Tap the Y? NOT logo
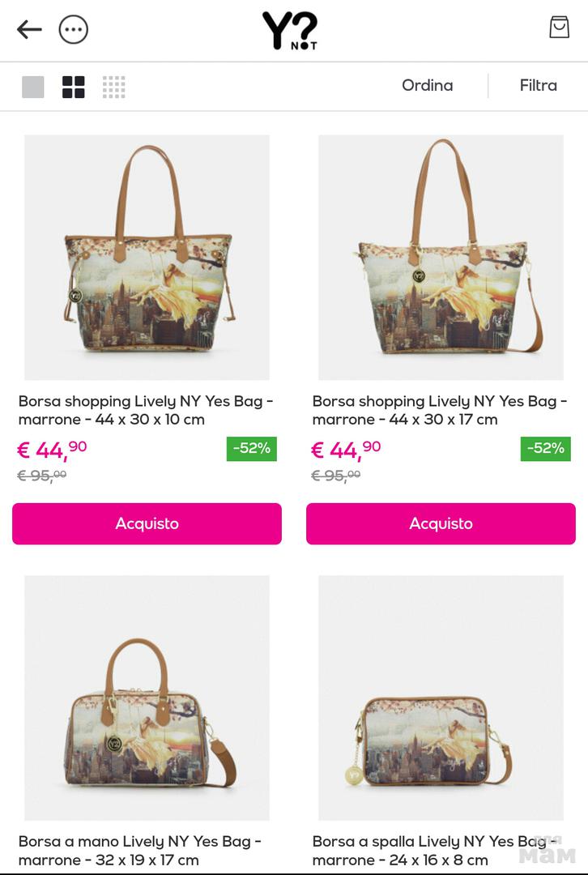This screenshot has height=875, width=588. [290, 32]
